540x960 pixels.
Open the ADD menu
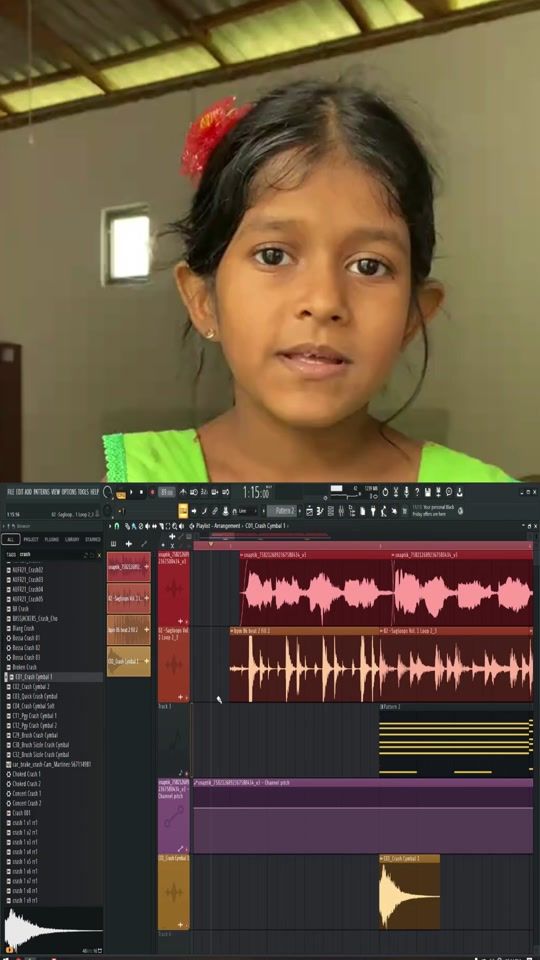29,492
